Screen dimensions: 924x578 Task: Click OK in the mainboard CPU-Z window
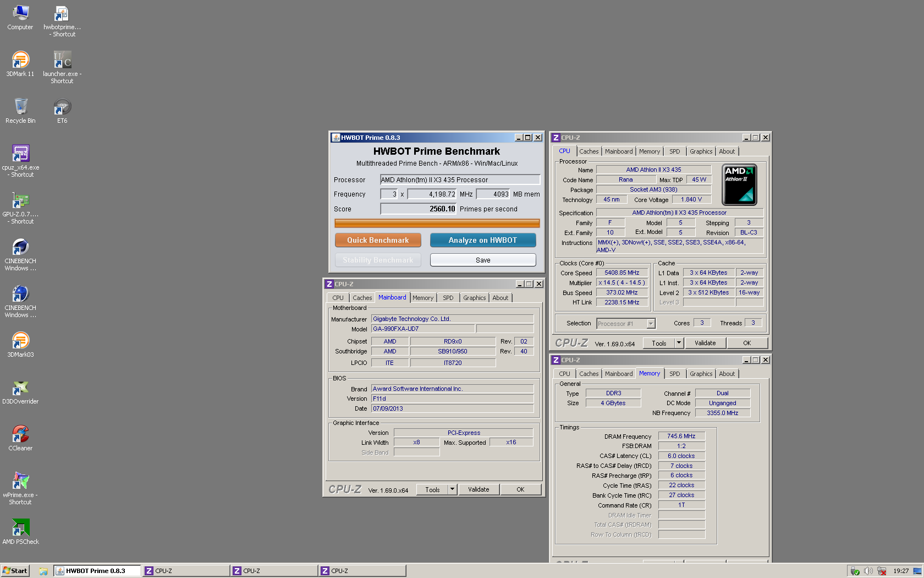[520, 489]
